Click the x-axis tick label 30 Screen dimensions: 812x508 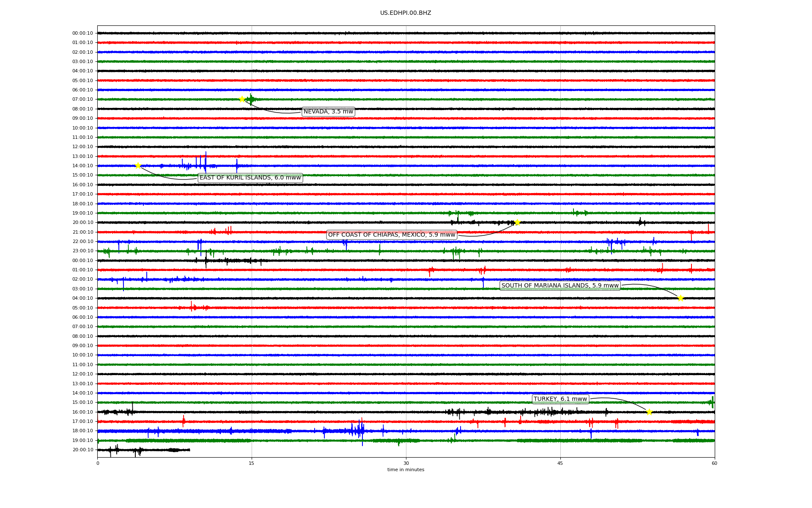(406, 463)
